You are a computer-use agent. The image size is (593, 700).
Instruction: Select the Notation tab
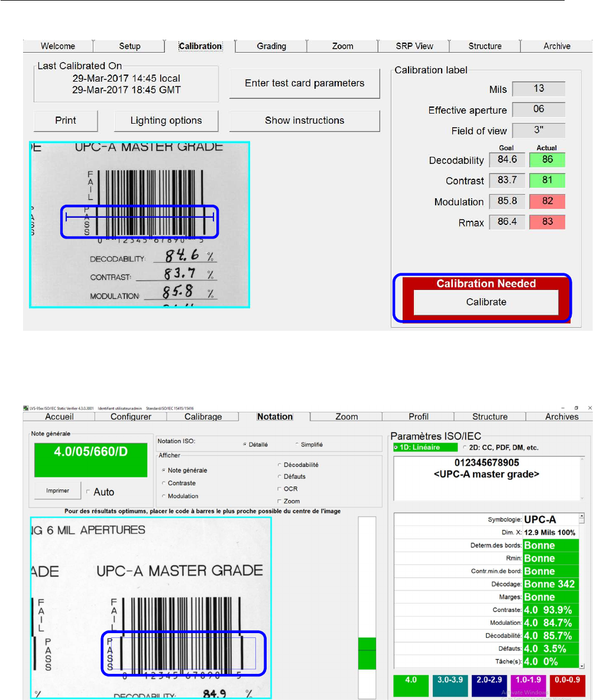click(274, 417)
